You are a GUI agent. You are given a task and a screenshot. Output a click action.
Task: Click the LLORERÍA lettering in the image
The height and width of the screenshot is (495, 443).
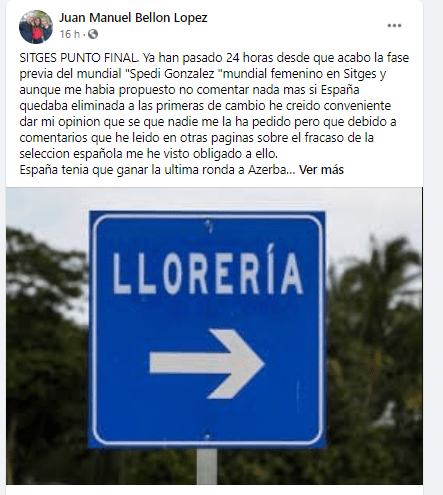(208, 273)
